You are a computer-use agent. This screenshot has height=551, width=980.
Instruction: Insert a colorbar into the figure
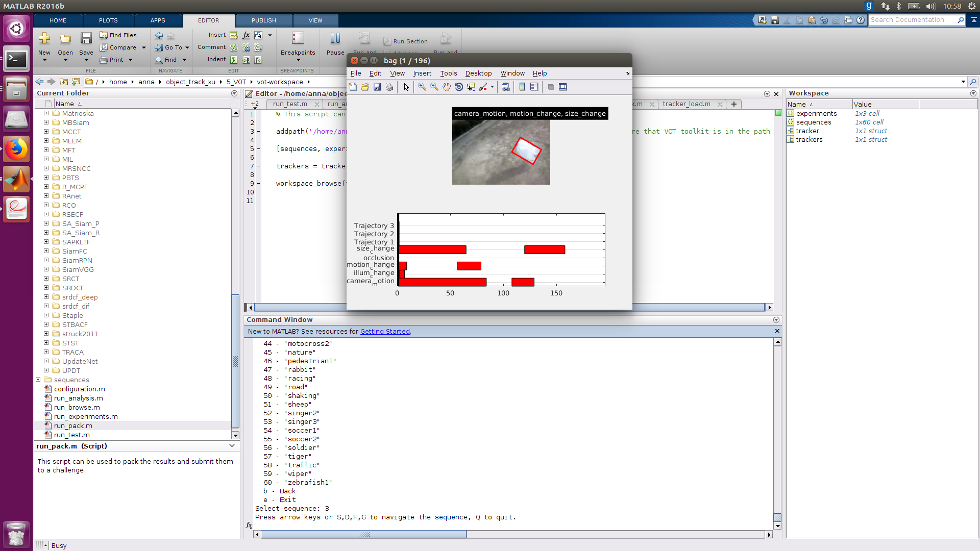click(522, 87)
